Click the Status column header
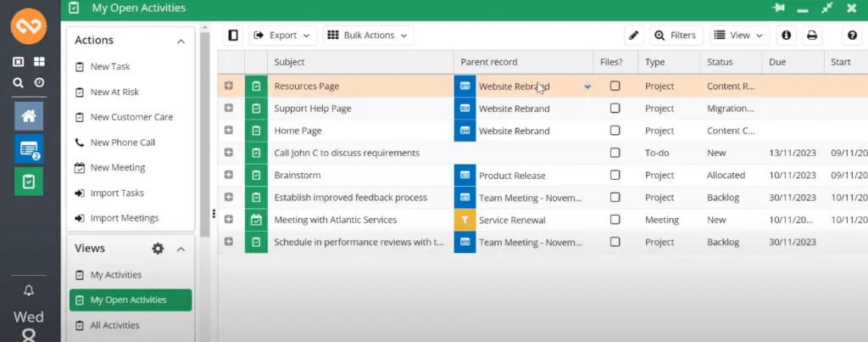The height and width of the screenshot is (342, 868). point(731,62)
